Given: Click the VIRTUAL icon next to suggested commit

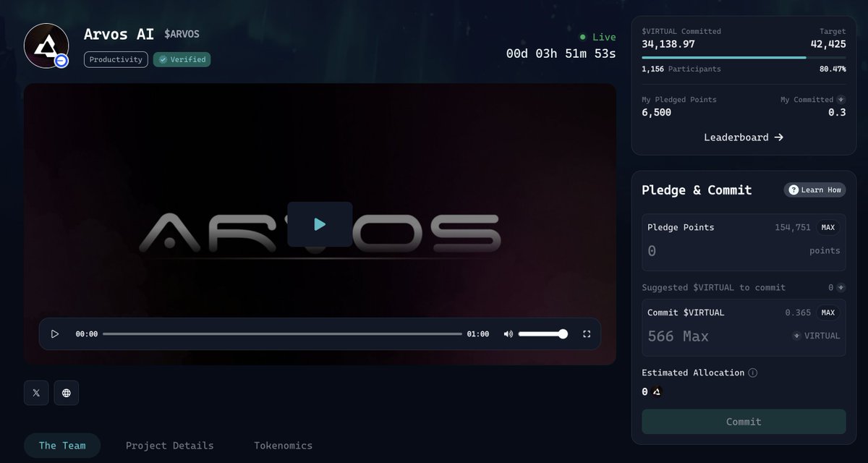Looking at the screenshot, I should (841, 287).
